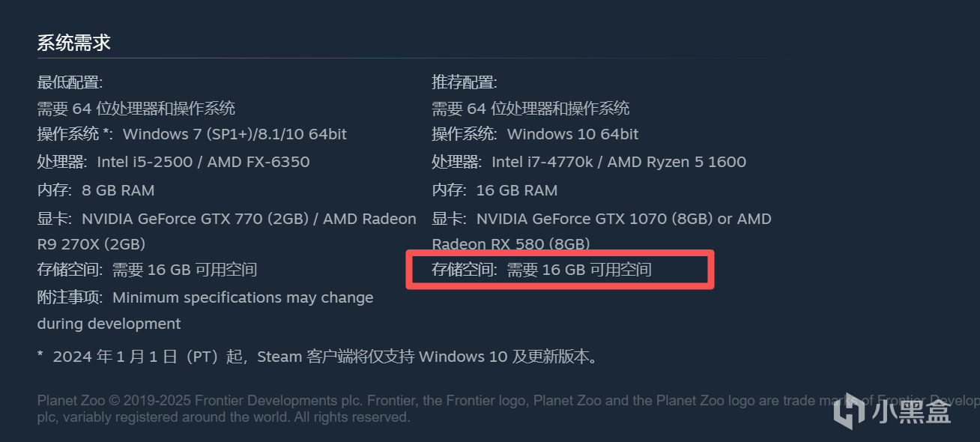Click the Windows 10 64bit recommended OS text

click(x=572, y=135)
